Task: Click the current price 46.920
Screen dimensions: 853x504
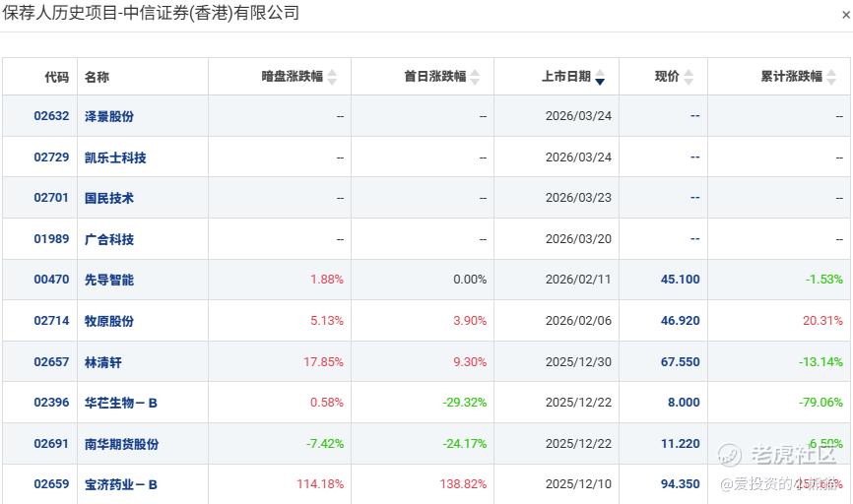Action: click(x=681, y=320)
